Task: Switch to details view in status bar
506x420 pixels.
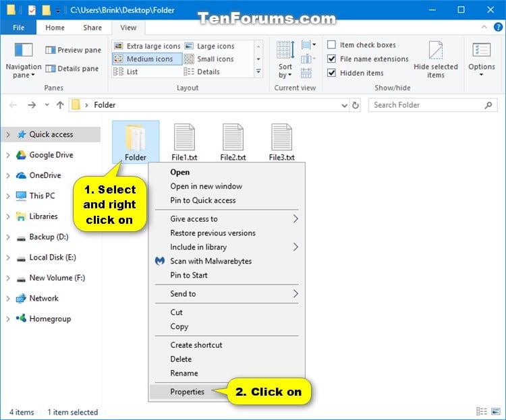Action: click(482, 411)
